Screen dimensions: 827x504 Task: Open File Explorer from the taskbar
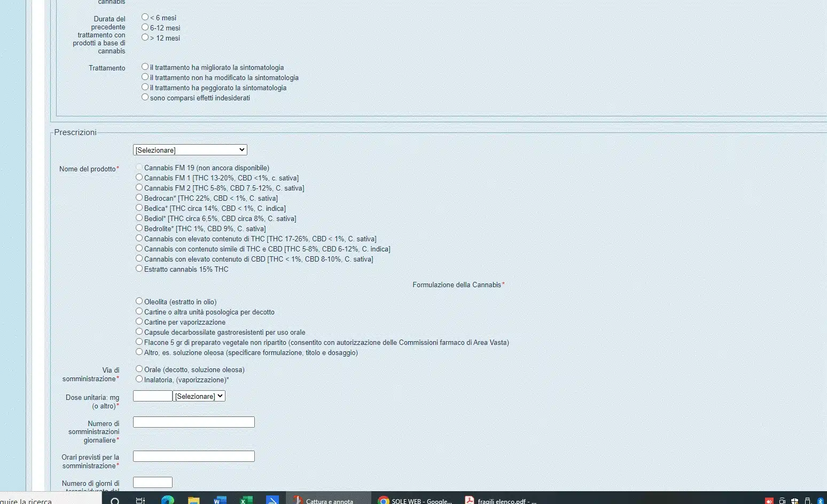point(193,501)
